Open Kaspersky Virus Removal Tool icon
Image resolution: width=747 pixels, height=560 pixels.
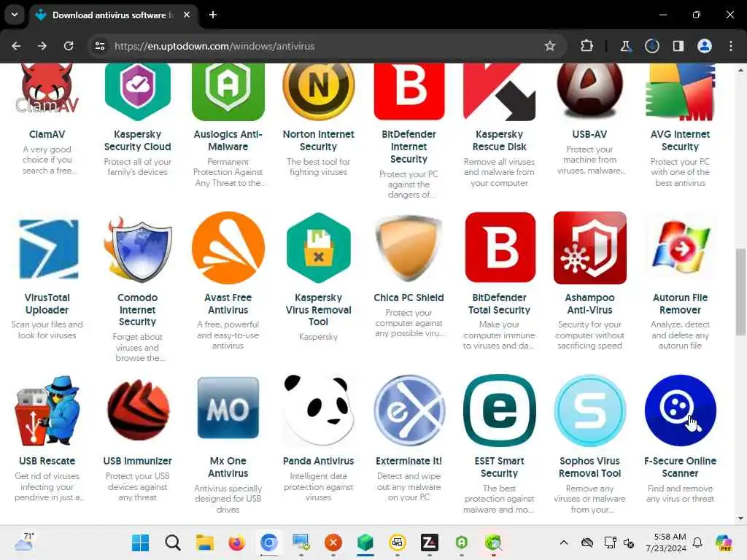tap(318, 248)
